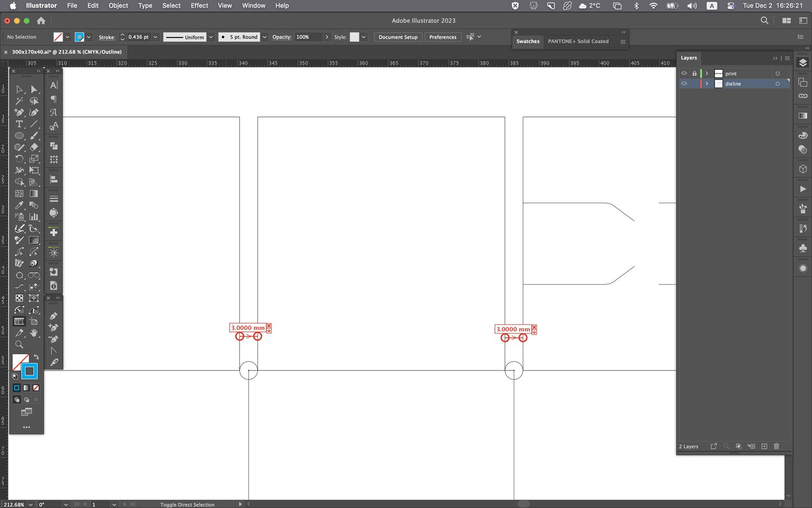The height and width of the screenshot is (508, 812).
Task: Set paint mode to None
Action: [x=36, y=388]
